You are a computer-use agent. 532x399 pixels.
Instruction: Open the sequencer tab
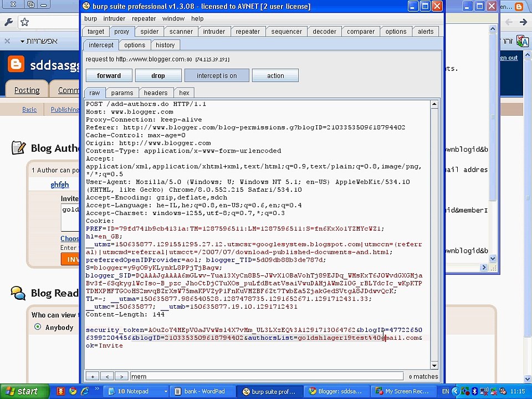coord(287,32)
